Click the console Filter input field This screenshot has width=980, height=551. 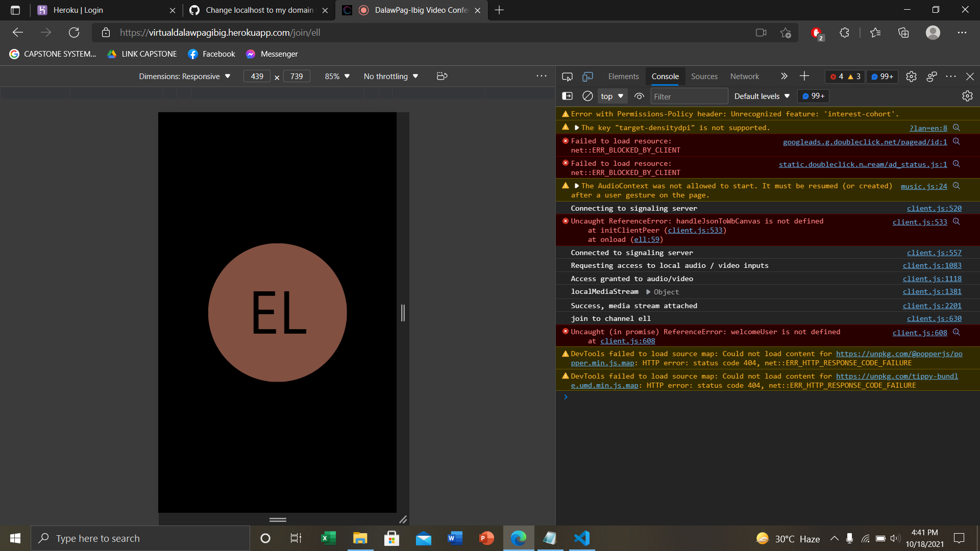coord(688,96)
